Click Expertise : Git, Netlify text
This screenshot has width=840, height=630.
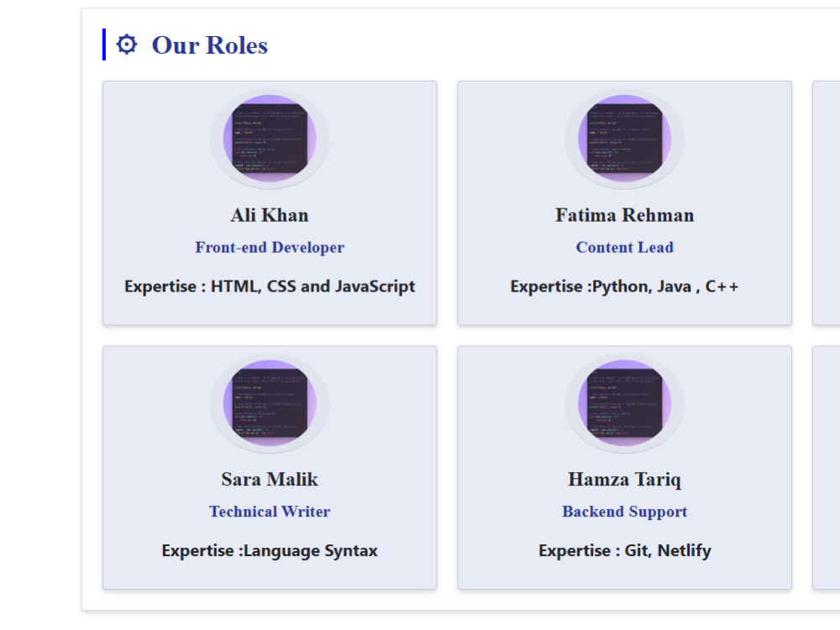(x=625, y=551)
